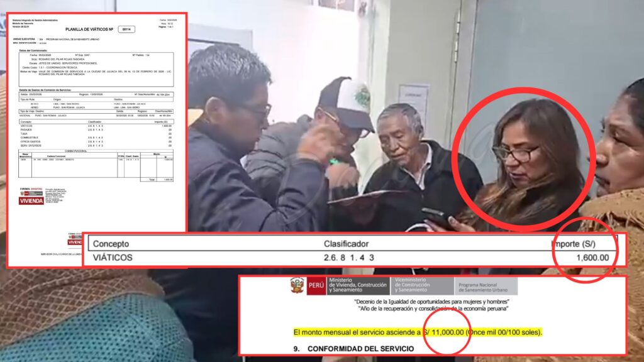Click the Peru coat of arms emblem
The width and height of the screenshot is (644, 362).
click(x=297, y=286)
